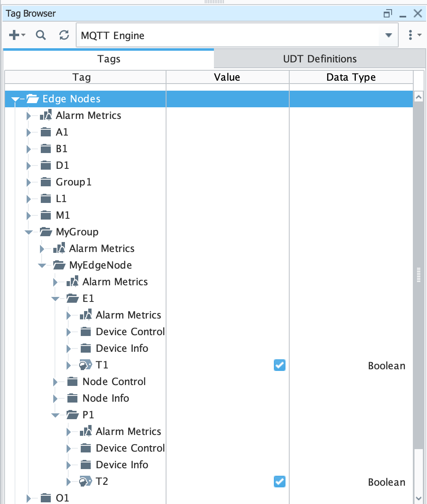Viewport: 427px width, 504px height.
Task: Open the MQTT Engine provider dropdown
Action: pos(388,36)
